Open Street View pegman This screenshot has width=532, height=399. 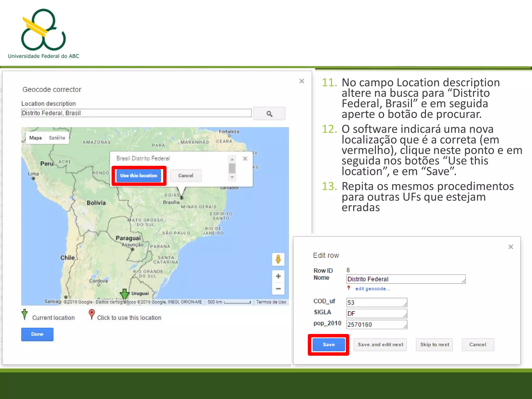tap(278, 259)
